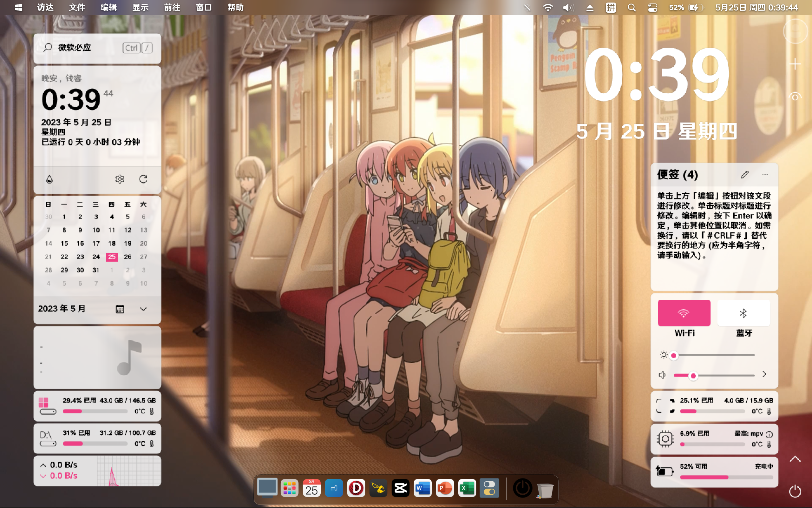Image resolution: width=812 pixels, height=508 pixels.
Task: Select date 31 in the calendar widget
Action: click(95, 270)
